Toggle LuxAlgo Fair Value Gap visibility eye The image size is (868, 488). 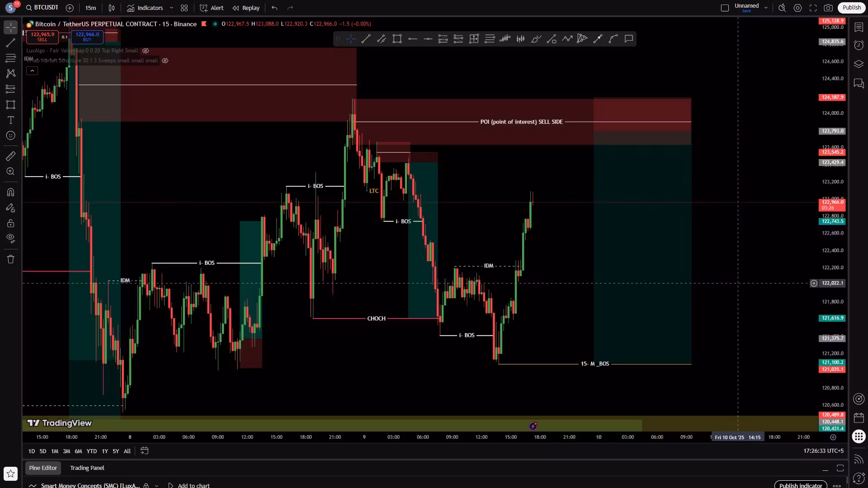[x=146, y=51]
